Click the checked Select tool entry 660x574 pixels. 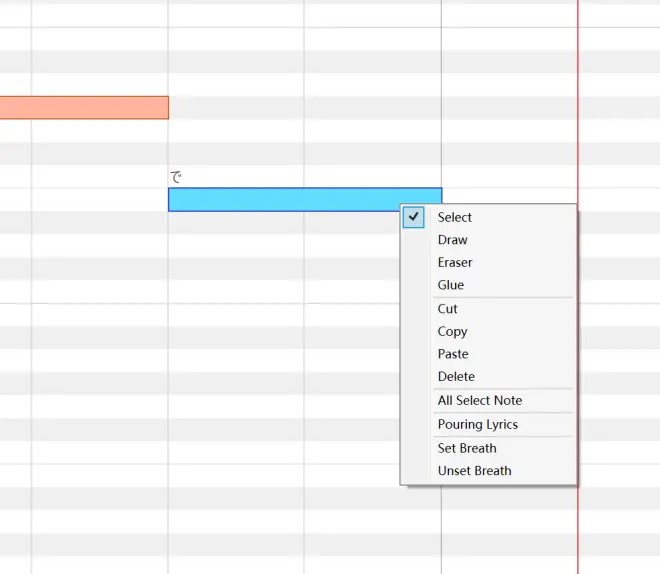[488, 217]
